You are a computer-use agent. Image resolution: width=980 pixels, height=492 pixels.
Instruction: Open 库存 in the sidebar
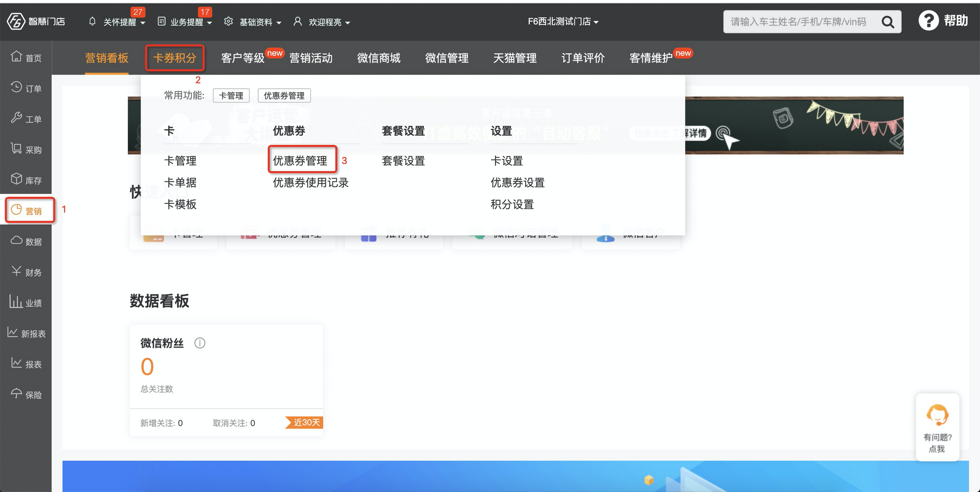[x=26, y=180]
